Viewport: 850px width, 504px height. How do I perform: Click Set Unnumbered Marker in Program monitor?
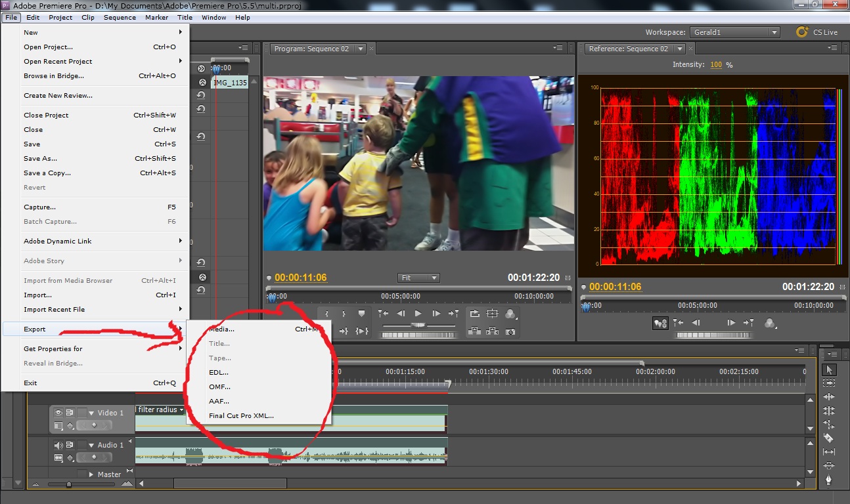[361, 314]
